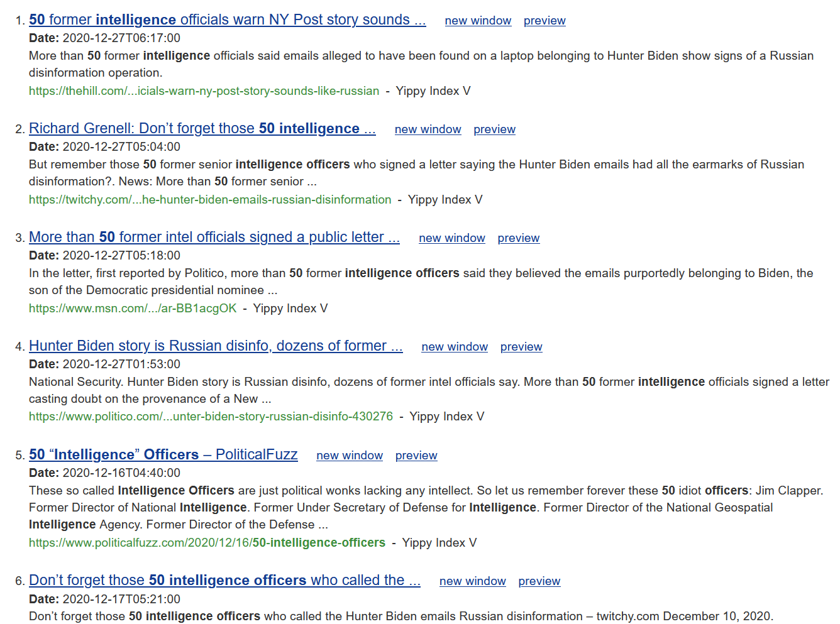Open 'Richard Grenell: Don't forget those 50 intelligence' result
Image resolution: width=840 pixels, height=624 pixels.
pos(202,129)
